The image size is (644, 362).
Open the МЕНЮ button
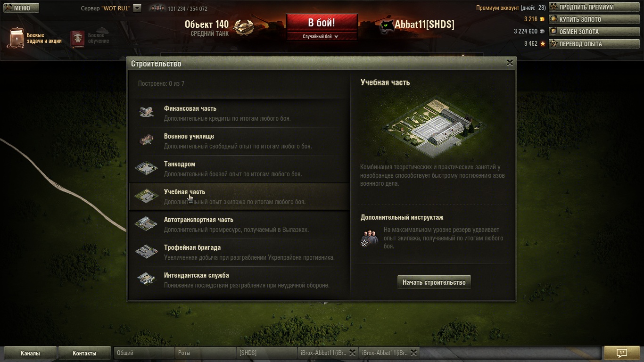click(21, 8)
